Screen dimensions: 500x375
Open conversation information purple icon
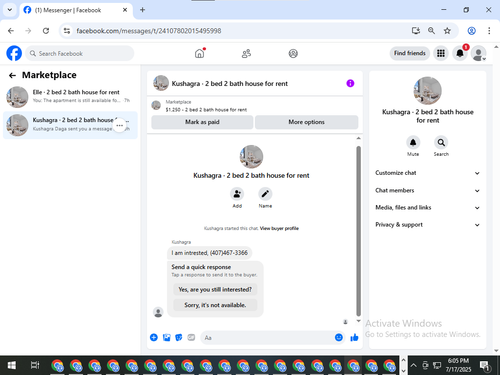click(x=350, y=83)
